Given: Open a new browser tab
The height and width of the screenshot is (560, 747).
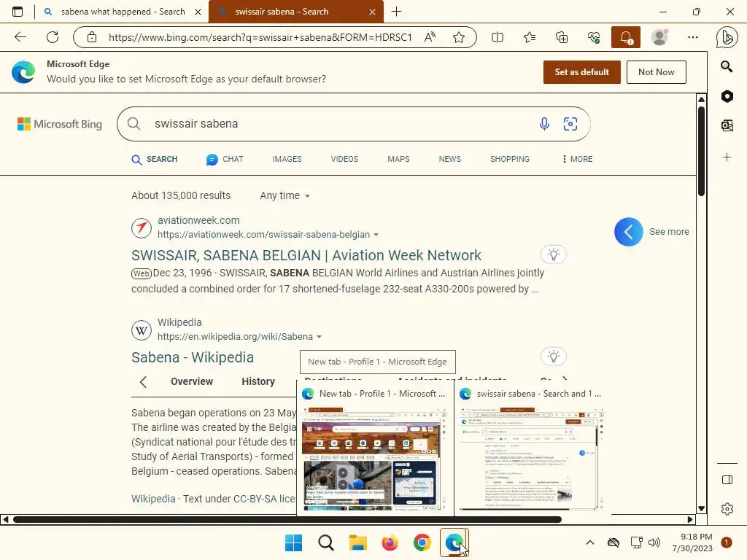Looking at the screenshot, I should coord(396,12).
